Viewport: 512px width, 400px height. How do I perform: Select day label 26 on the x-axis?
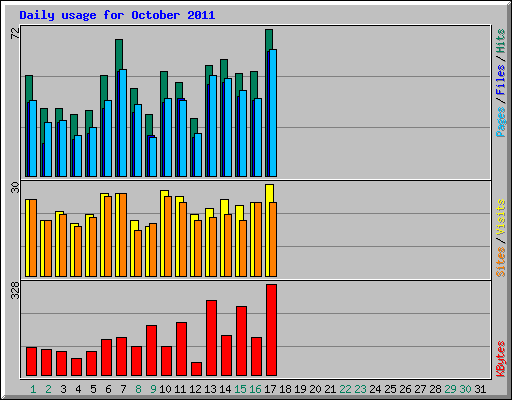click(405, 389)
